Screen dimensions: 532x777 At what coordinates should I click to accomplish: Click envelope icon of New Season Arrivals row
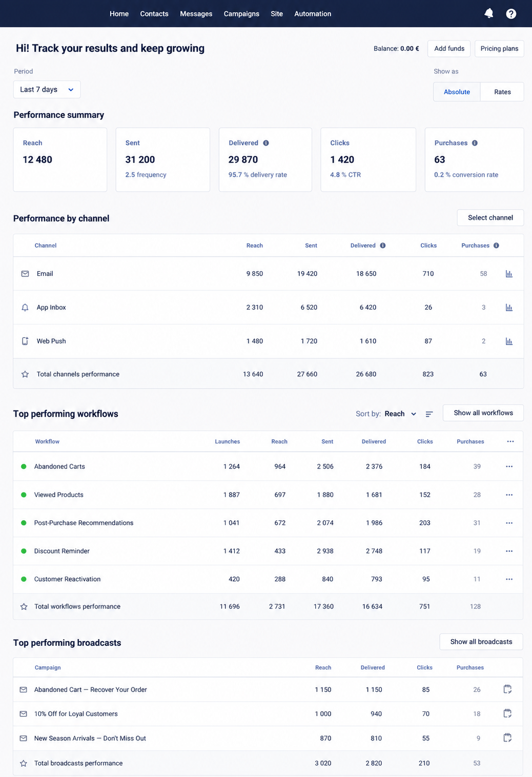tap(24, 739)
